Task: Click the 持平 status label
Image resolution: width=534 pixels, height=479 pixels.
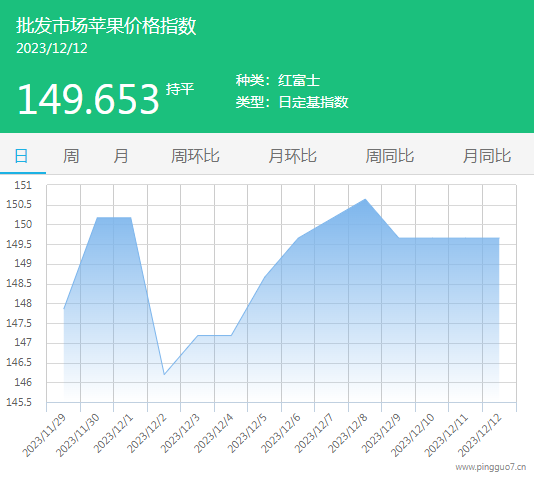Action: 180,89
